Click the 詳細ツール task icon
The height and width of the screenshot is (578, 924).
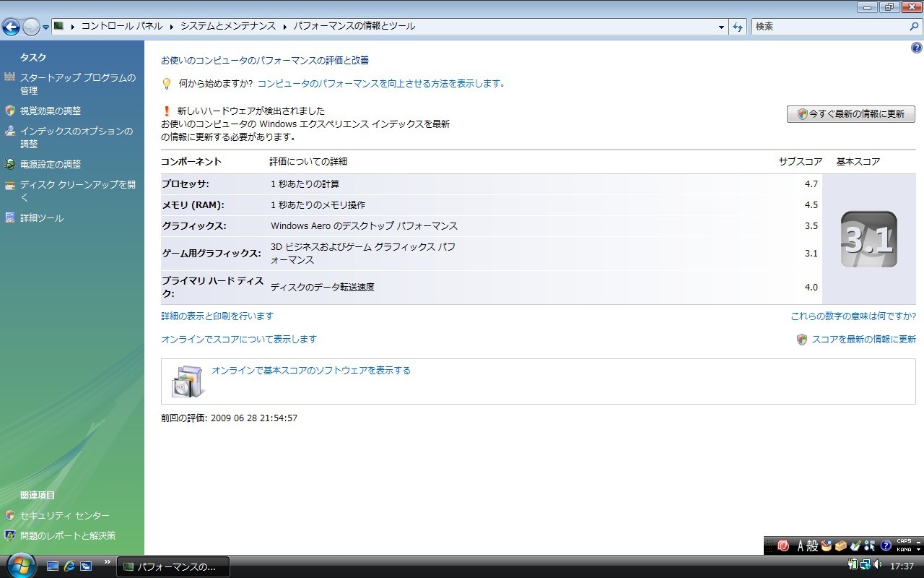[9, 217]
